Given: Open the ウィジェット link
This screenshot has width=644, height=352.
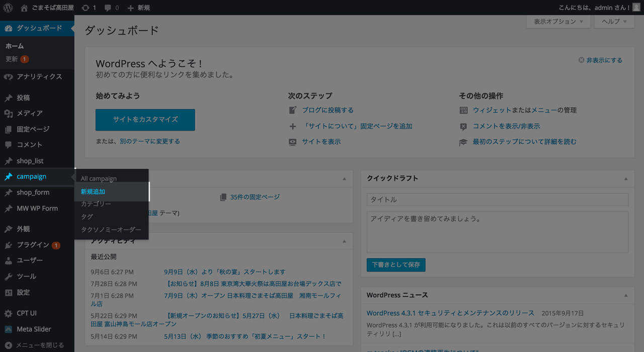Looking at the screenshot, I should pos(492,110).
